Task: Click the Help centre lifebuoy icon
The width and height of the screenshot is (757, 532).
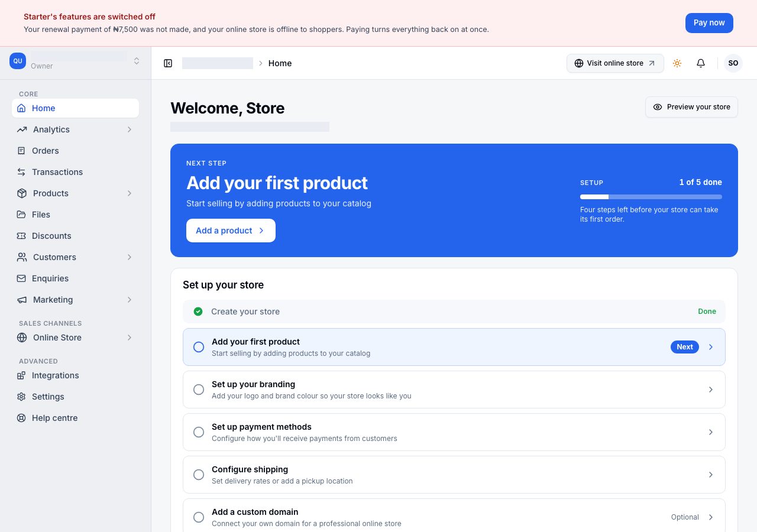Action: 21,418
